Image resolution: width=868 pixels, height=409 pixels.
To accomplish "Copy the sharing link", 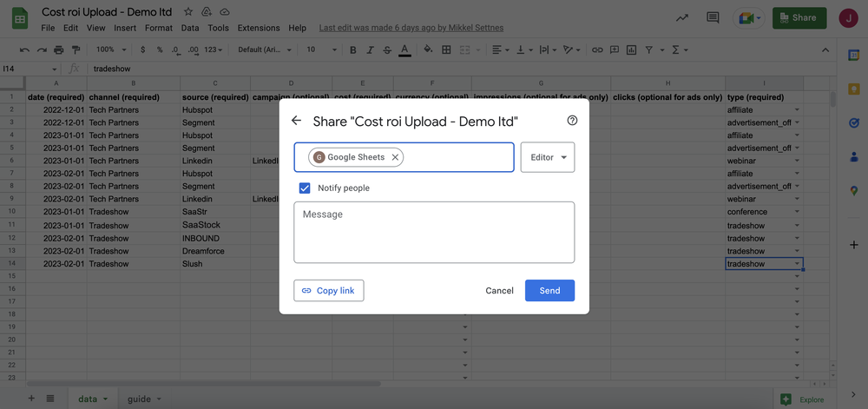I will (x=328, y=291).
